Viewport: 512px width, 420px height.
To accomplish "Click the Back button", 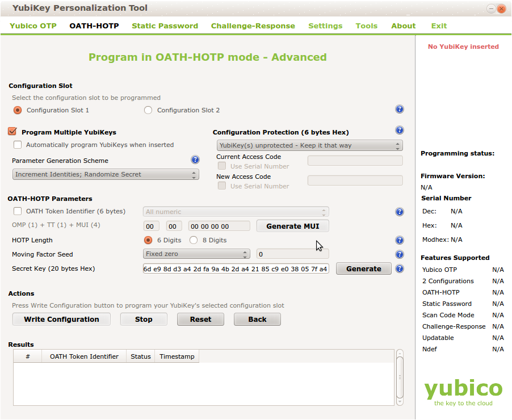I will click(x=257, y=320).
